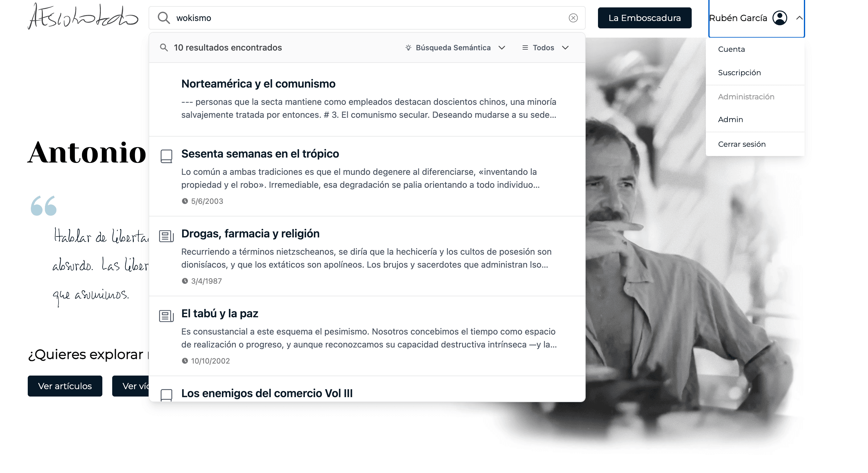Image resolution: width=868 pixels, height=473 pixels.
Task: Click book icon for Los enemigos del comercio
Action: pyautogui.click(x=166, y=394)
